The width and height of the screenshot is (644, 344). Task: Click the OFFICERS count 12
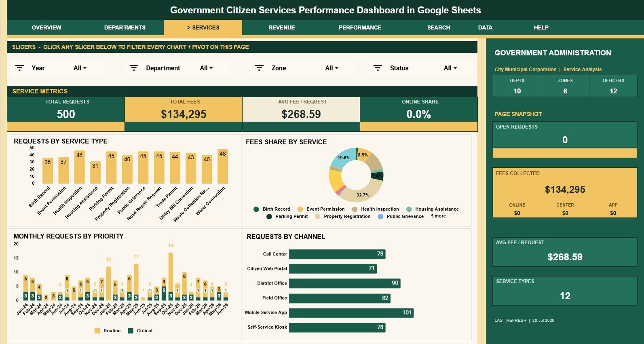[x=613, y=91]
